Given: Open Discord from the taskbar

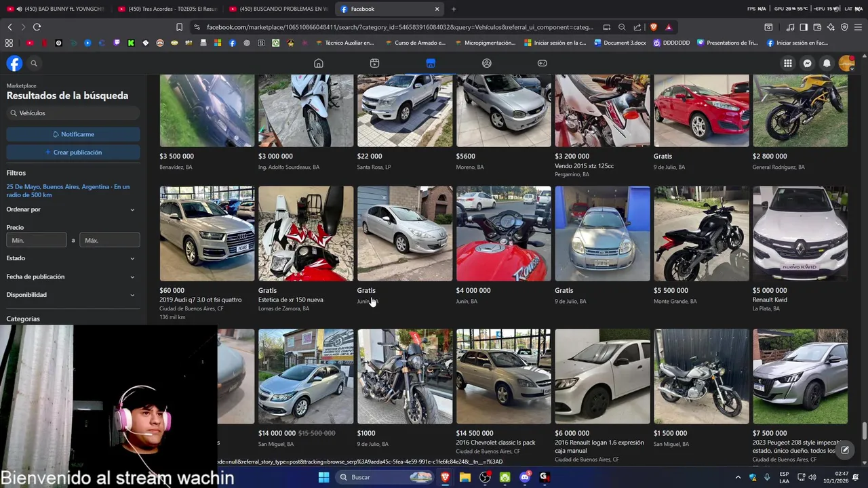Looking at the screenshot, I should [525, 477].
